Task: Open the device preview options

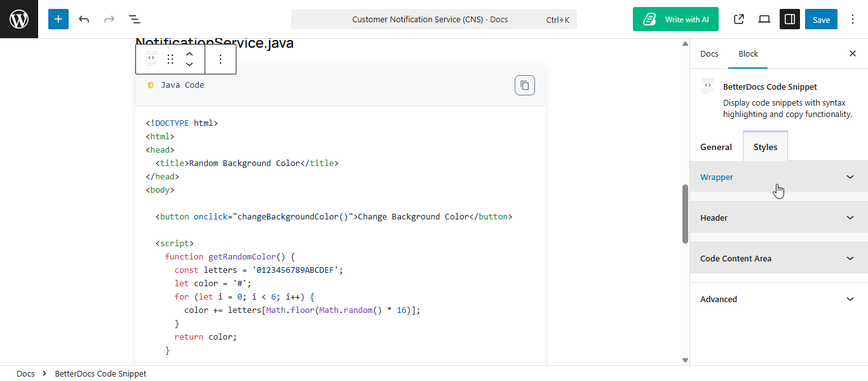Action: coord(764,19)
